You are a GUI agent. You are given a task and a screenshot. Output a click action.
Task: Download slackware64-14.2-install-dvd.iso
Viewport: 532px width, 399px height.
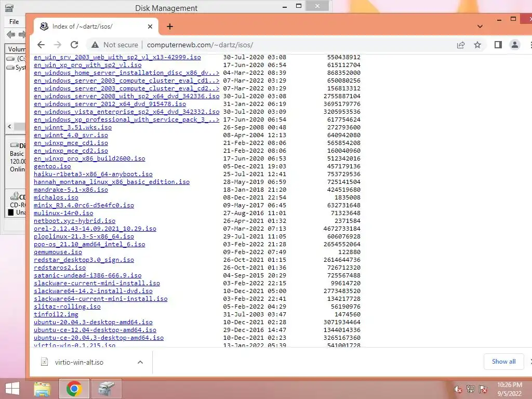tap(93, 291)
